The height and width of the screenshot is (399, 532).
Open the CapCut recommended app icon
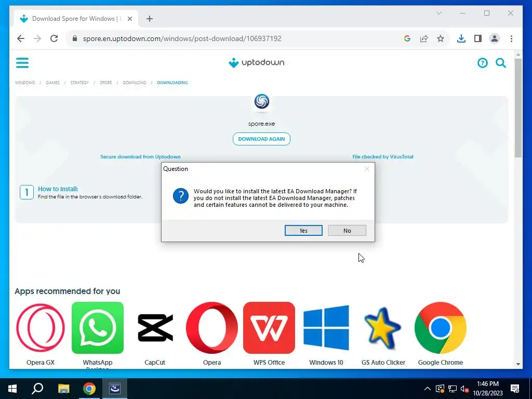pyautogui.click(x=155, y=328)
